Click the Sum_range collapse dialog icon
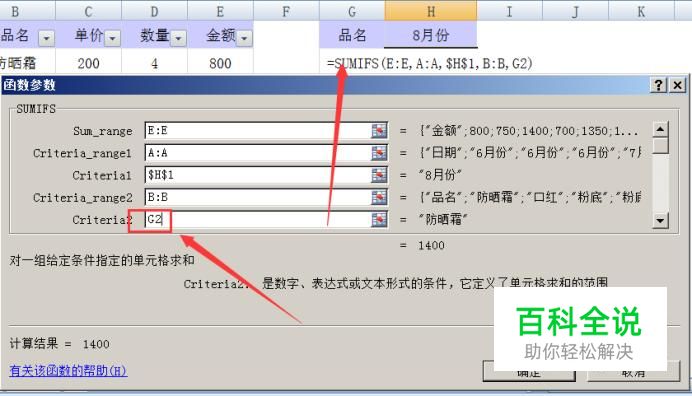 point(379,131)
